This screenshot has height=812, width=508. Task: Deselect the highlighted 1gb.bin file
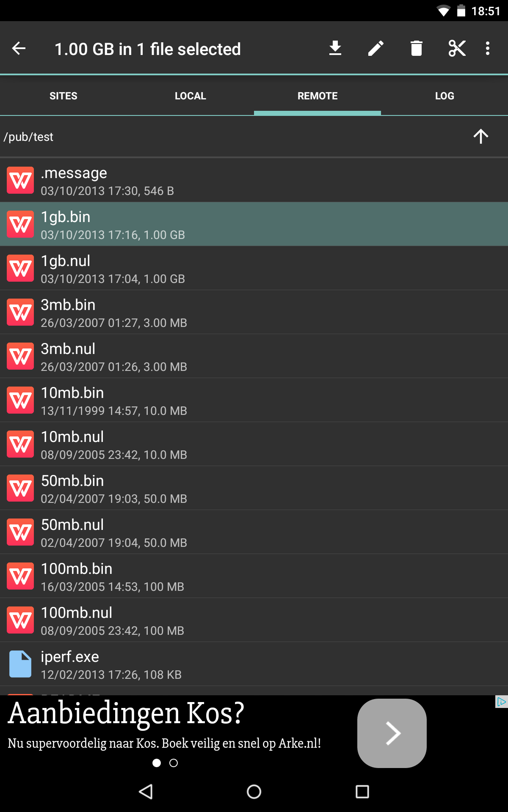click(x=254, y=224)
